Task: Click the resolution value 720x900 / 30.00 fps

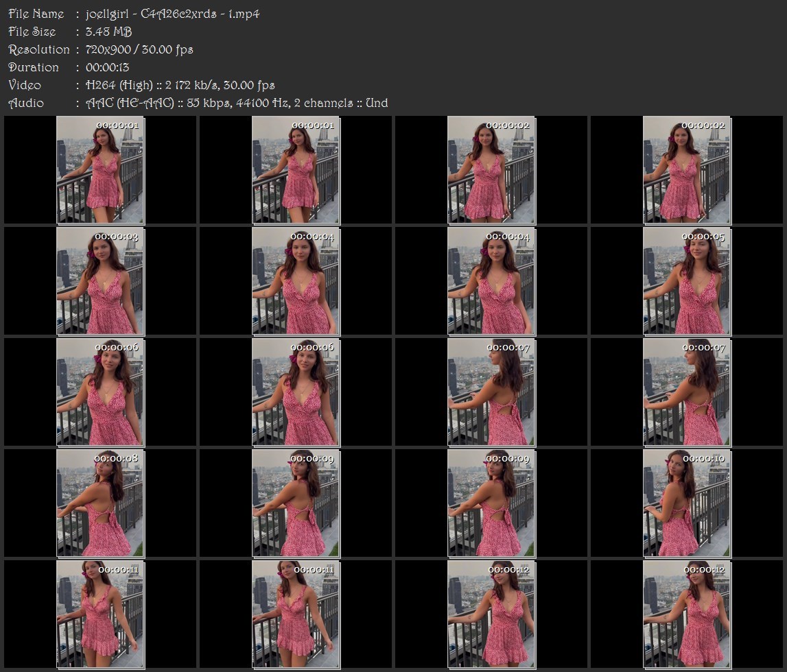Action: point(139,49)
